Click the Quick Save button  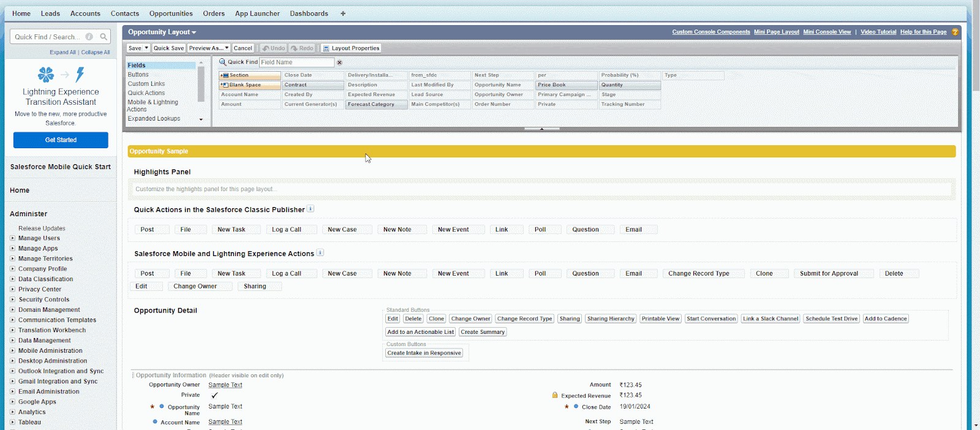[169, 48]
